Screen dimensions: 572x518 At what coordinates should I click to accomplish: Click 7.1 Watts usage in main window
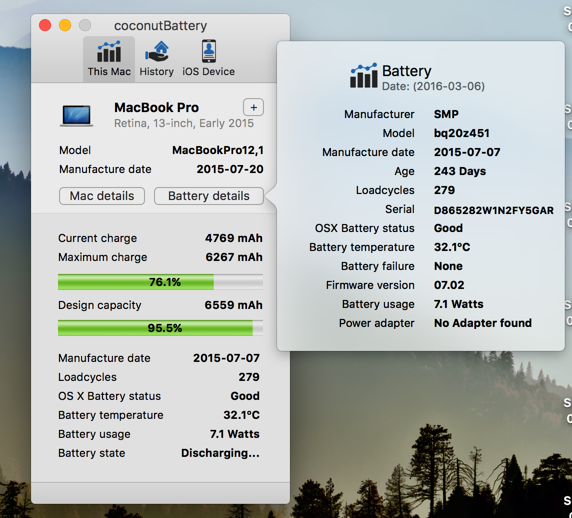(x=235, y=434)
